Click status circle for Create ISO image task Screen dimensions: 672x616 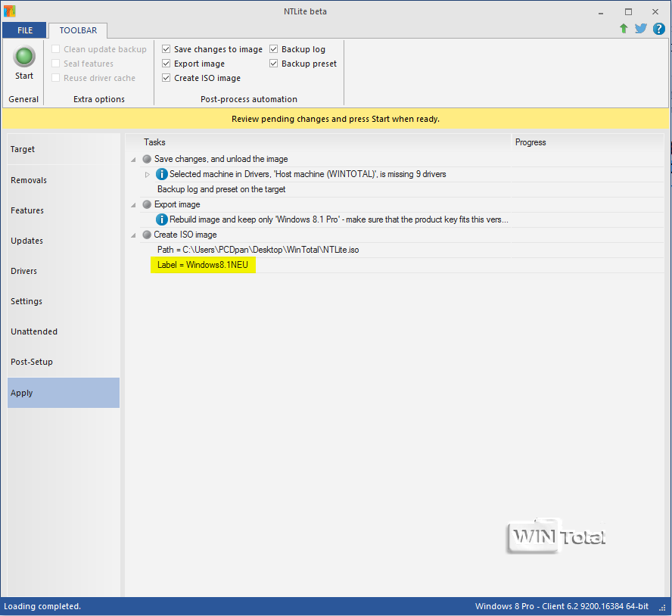pyautogui.click(x=147, y=235)
